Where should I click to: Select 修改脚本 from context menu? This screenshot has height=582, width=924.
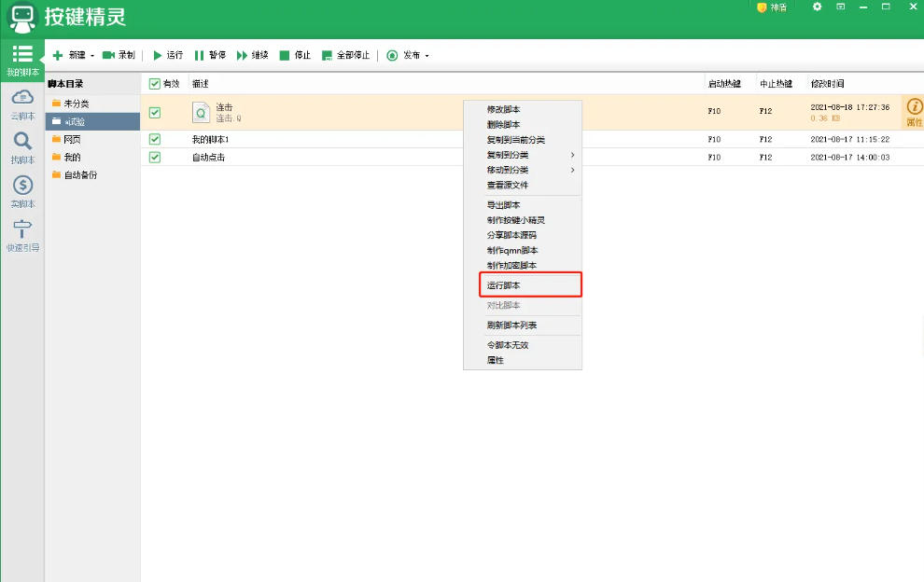click(504, 109)
